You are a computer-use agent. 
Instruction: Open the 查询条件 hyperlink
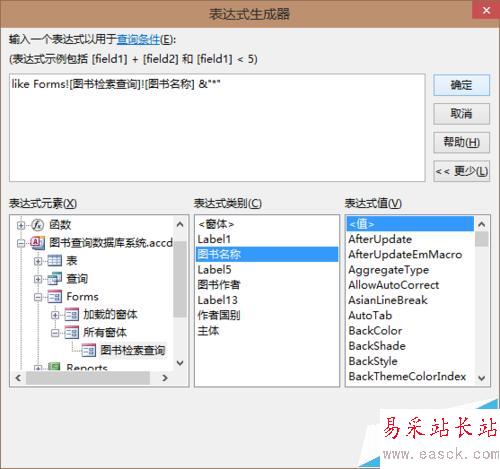click(x=138, y=40)
